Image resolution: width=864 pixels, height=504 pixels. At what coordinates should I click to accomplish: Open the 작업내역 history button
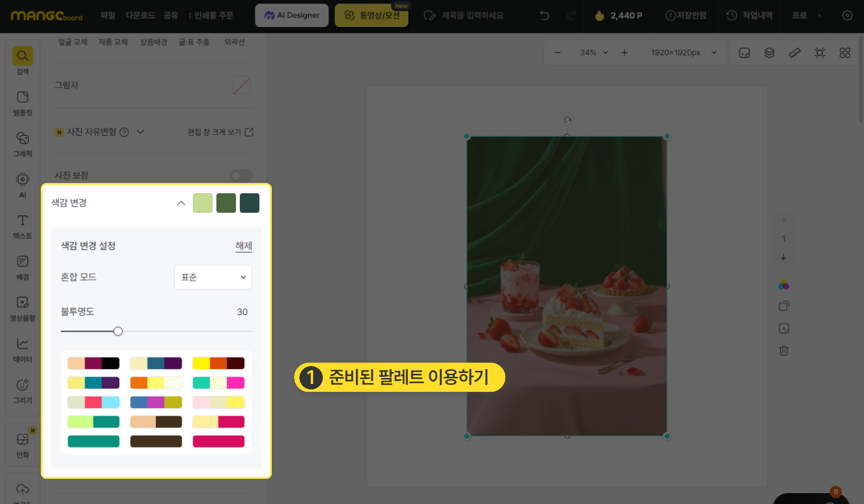pyautogui.click(x=749, y=16)
